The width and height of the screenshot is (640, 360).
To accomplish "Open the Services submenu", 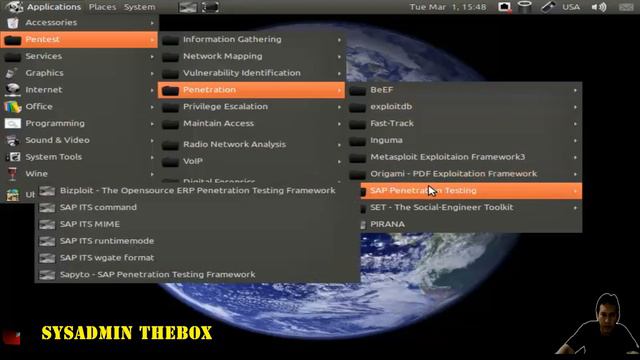I will (79, 56).
